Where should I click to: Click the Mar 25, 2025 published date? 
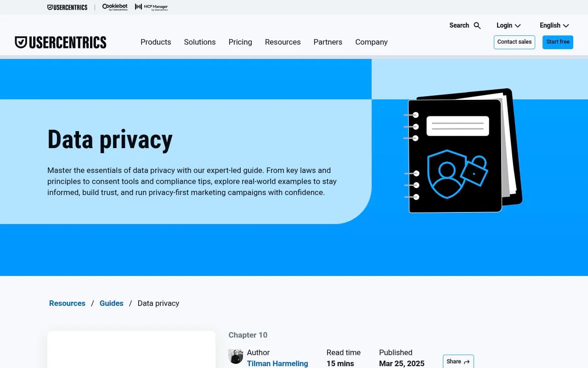click(x=401, y=363)
